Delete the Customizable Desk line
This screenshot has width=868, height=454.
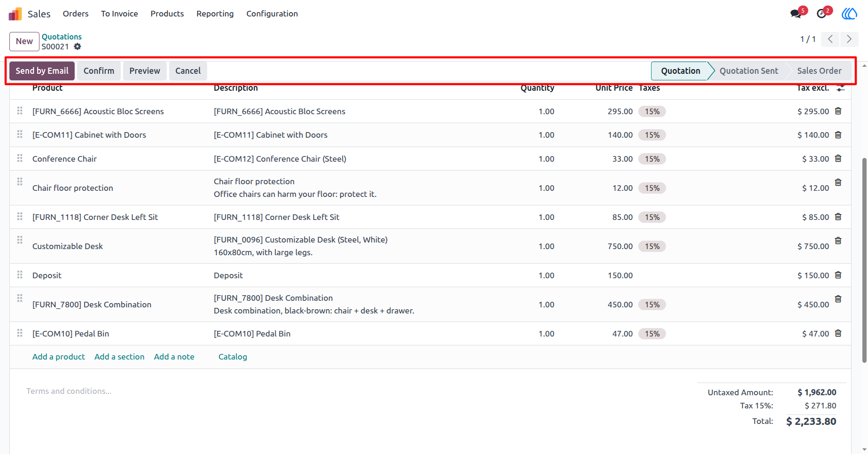pyautogui.click(x=838, y=241)
